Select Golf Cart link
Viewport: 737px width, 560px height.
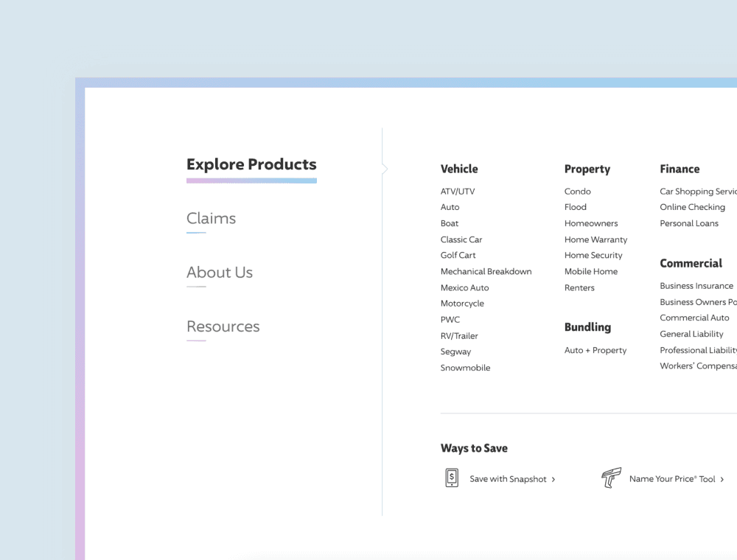pos(458,255)
